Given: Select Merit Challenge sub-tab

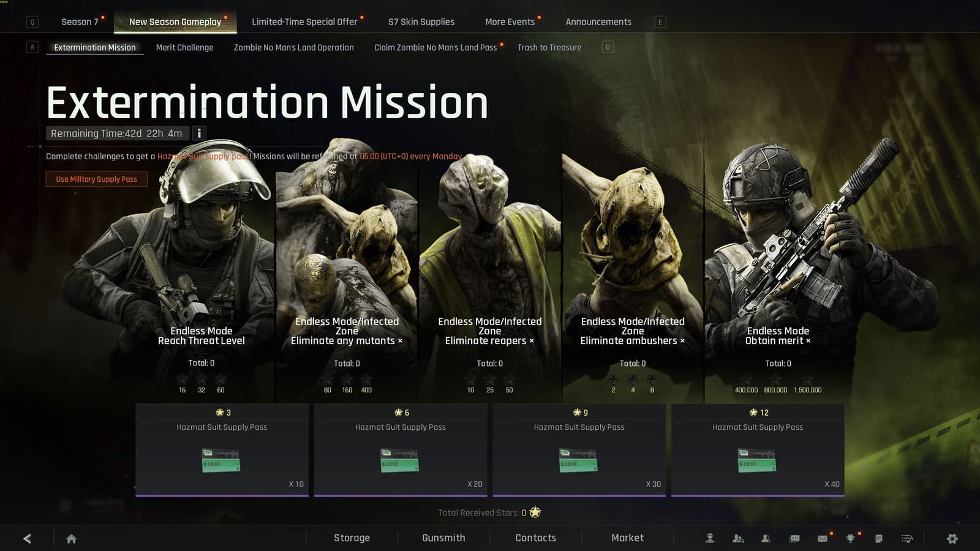Looking at the screenshot, I should [184, 47].
